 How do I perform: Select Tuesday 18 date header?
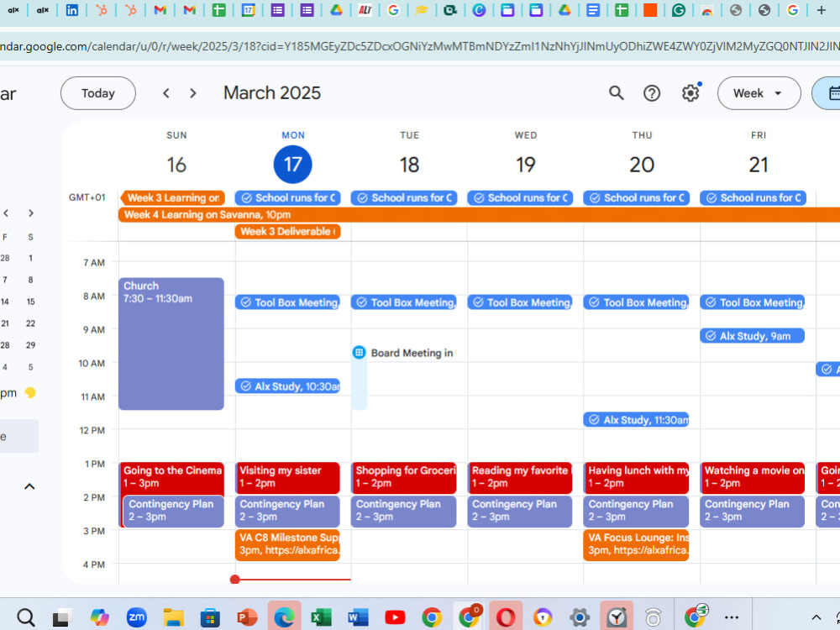pyautogui.click(x=409, y=165)
